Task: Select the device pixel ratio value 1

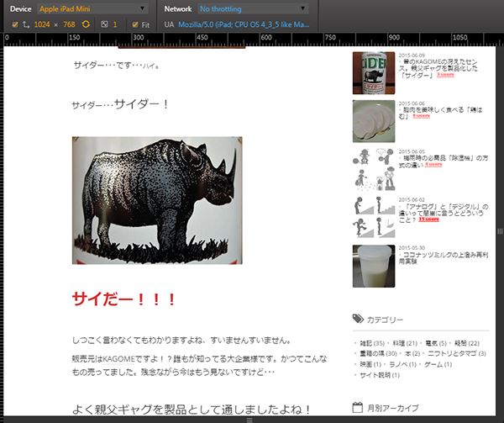Action: pyautogui.click(x=115, y=24)
